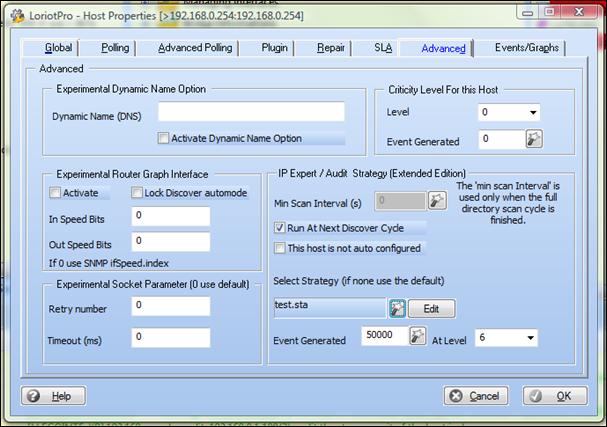This screenshot has height=427, width=607.
Task: Click the icon next to Min Scan Interval
Action: pos(437,201)
